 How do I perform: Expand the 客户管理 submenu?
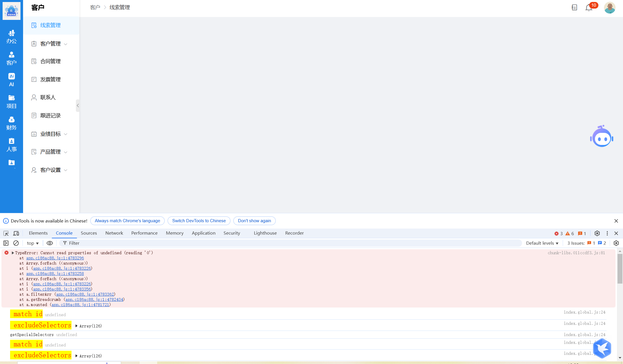tap(51, 44)
